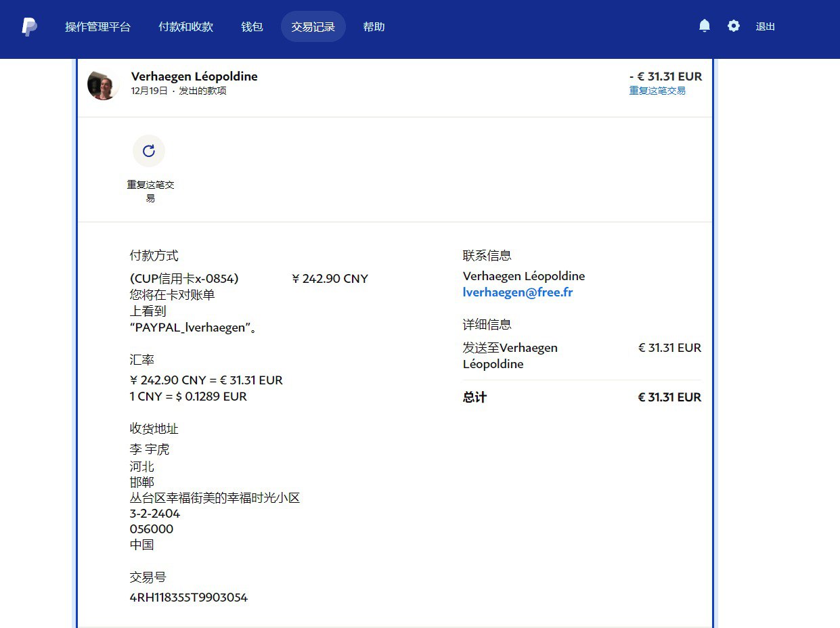Viewport: 840px width, 628px height.
Task: Click the 汇率 exchange rate heading
Action: click(141, 360)
